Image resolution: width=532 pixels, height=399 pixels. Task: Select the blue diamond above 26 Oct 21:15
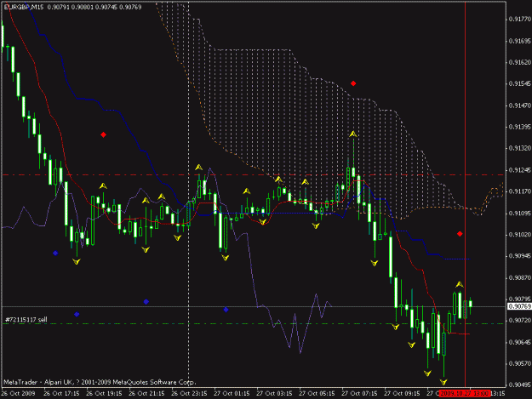point(146,302)
